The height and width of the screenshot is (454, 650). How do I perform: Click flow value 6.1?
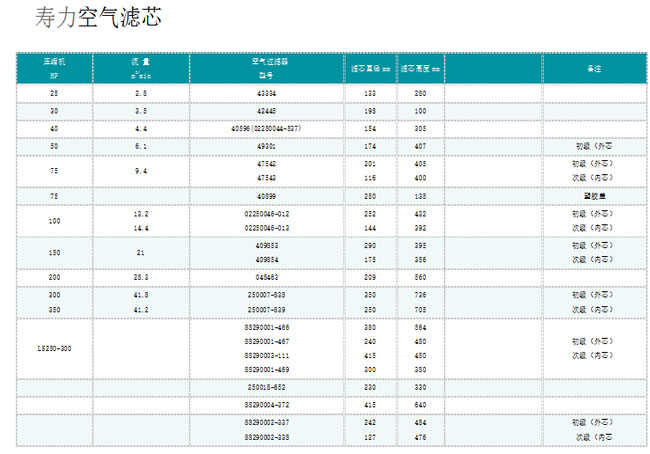click(x=141, y=146)
